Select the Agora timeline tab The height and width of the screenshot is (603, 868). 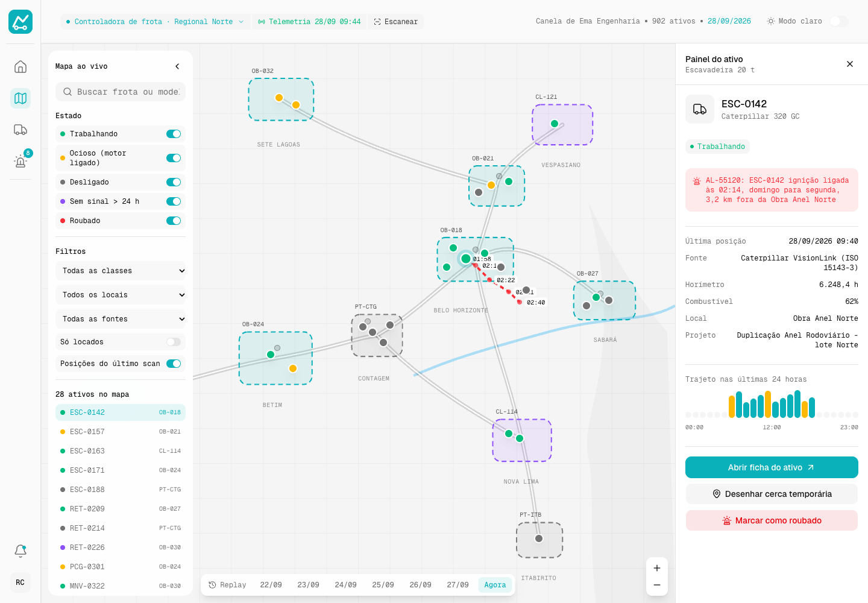[x=495, y=585]
